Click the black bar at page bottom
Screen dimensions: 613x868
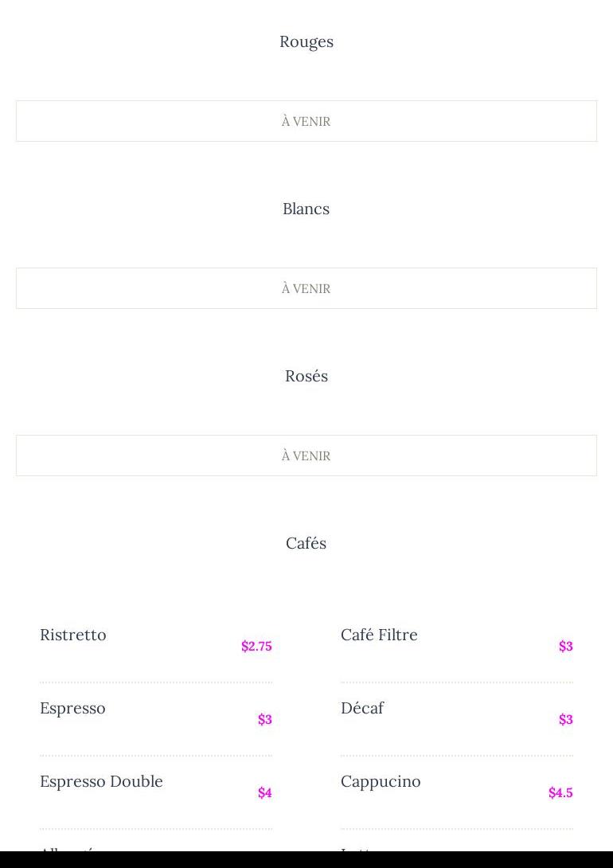pos(306,860)
